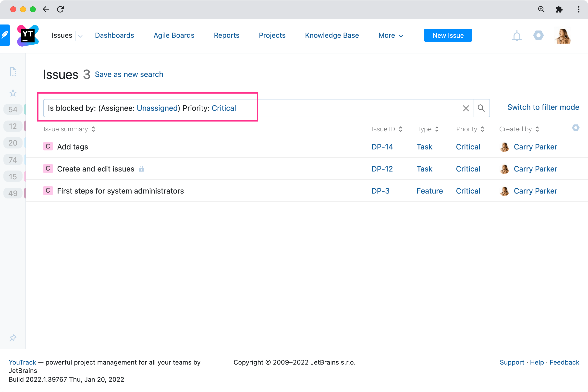Open the user avatar menu
This screenshot has height=392, width=588.
(563, 35)
